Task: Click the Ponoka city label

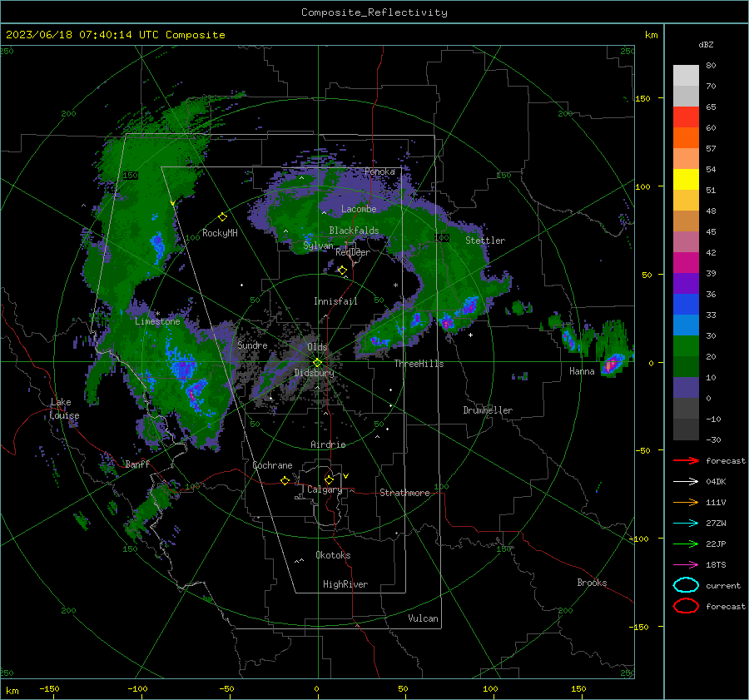Action: 379,171
